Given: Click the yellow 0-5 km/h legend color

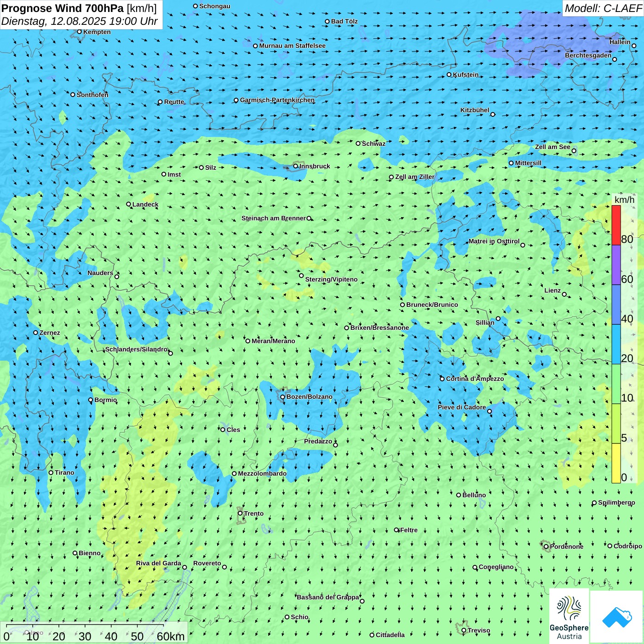Looking at the screenshot, I should 616,463.
